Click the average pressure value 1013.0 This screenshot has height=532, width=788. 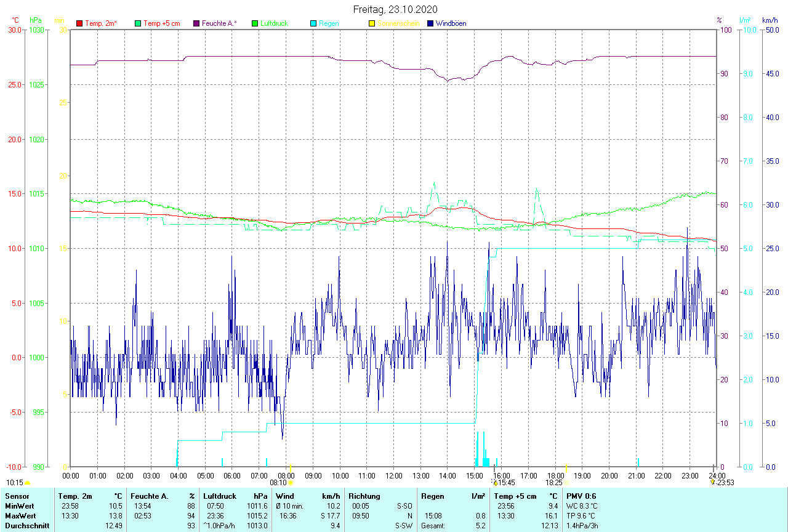coord(257,525)
